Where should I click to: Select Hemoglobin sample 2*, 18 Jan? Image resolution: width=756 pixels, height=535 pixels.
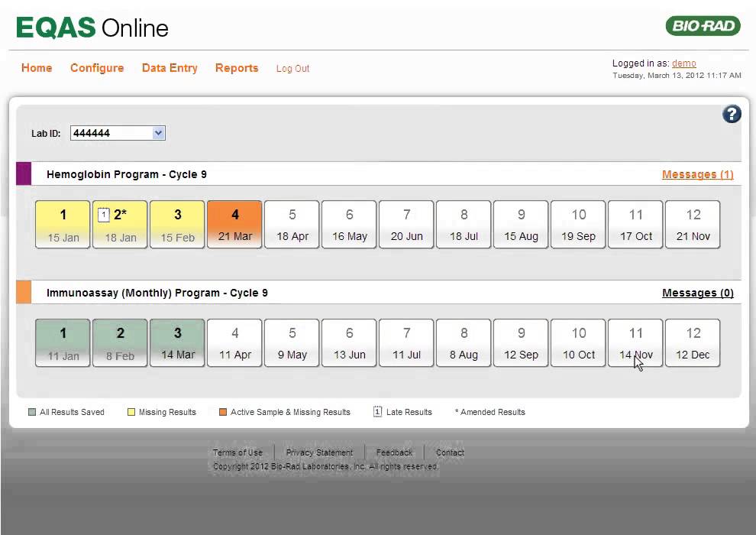click(x=120, y=225)
